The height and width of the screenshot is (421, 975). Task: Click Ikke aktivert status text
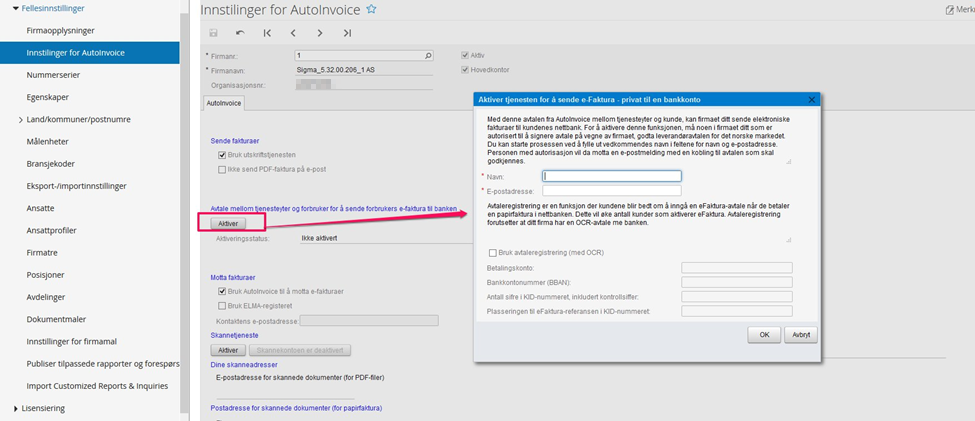[319, 238]
